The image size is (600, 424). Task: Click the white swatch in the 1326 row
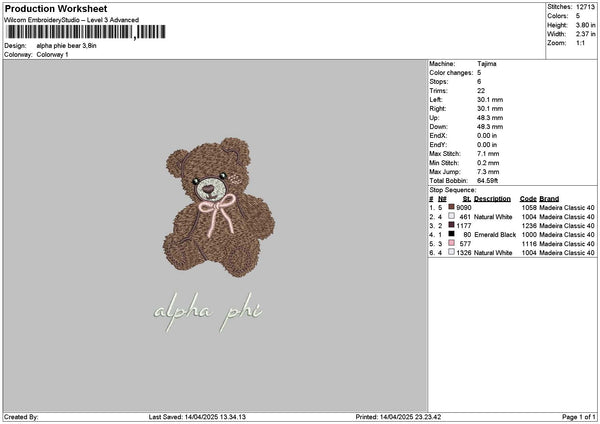tap(452, 252)
